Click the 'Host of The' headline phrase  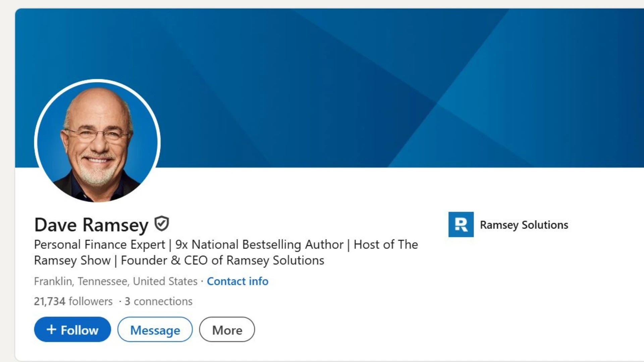pos(386,245)
